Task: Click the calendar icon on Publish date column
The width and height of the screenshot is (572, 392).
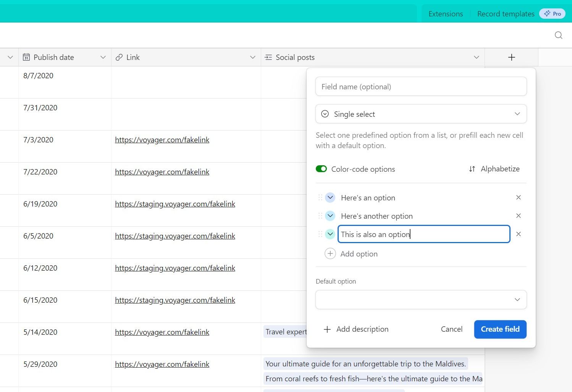Action: click(x=26, y=57)
